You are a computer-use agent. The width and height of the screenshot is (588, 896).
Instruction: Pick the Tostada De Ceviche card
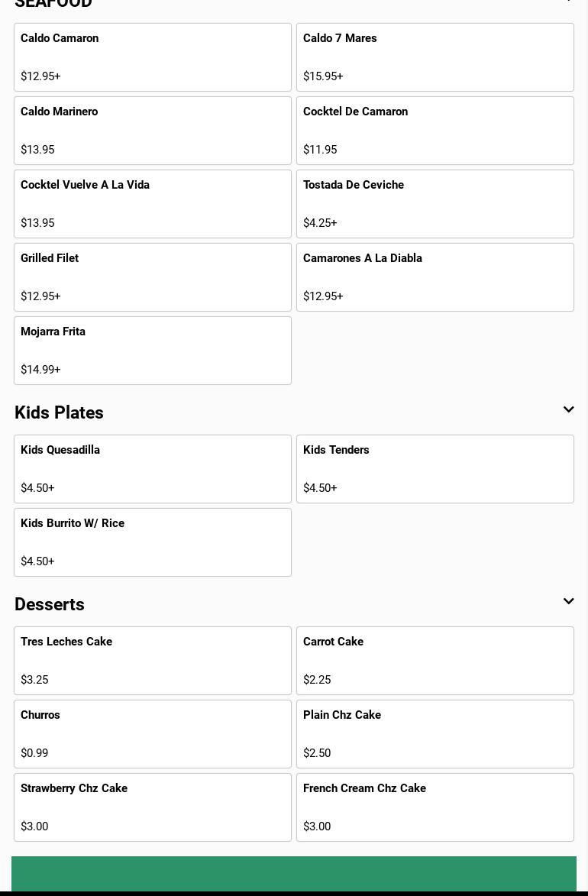click(435, 204)
